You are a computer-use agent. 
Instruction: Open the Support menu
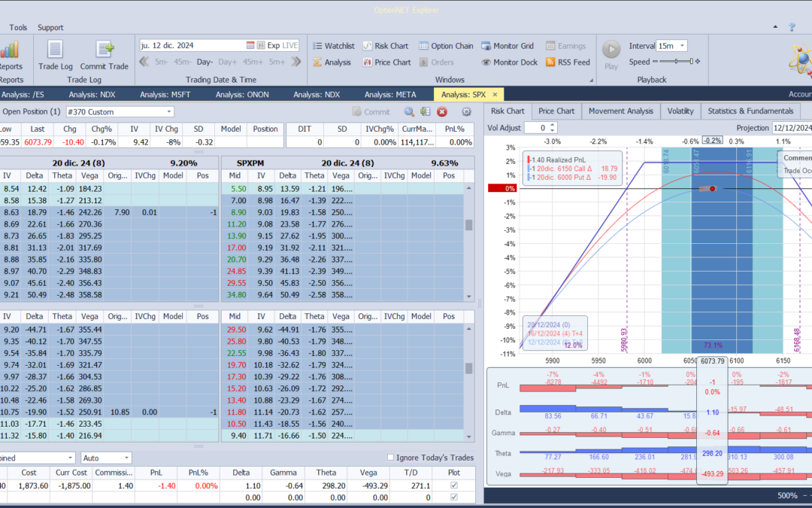50,28
